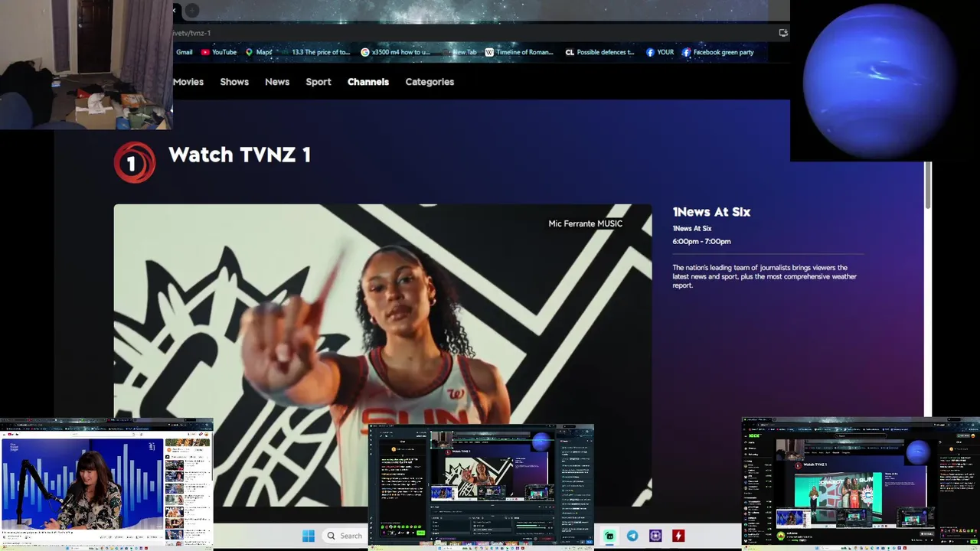Click the TVNZ 1 red channel logo
Image resolution: width=980 pixels, height=551 pixels.
point(135,161)
